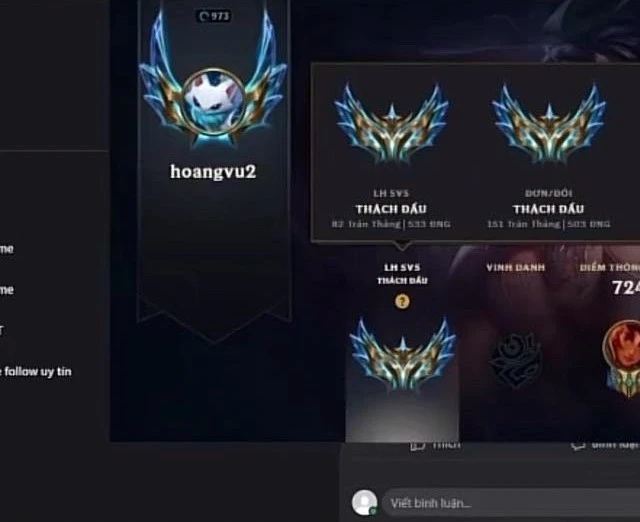Select the Điểm Thông Thạo heading
Screen dimensions: 640x522
(610, 267)
